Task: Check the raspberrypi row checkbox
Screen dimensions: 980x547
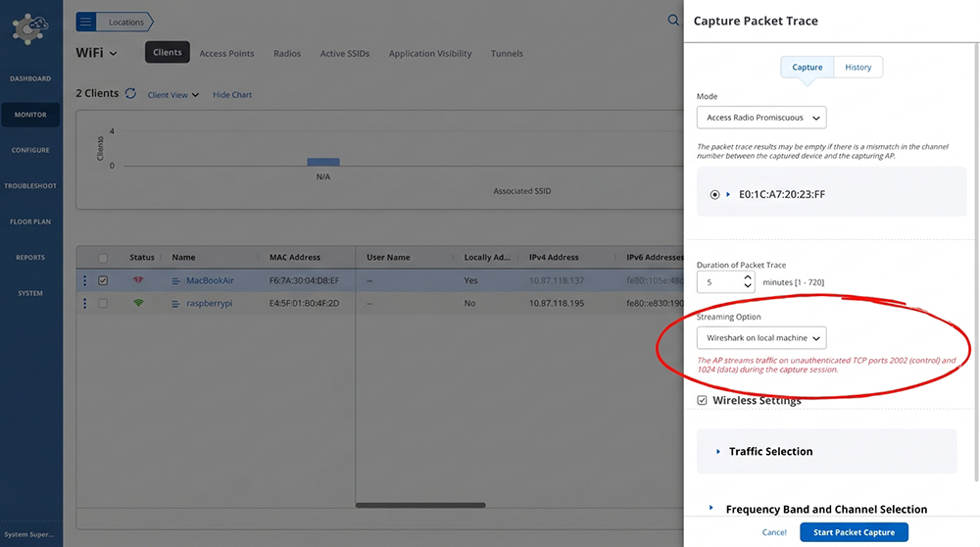Action: [x=103, y=303]
